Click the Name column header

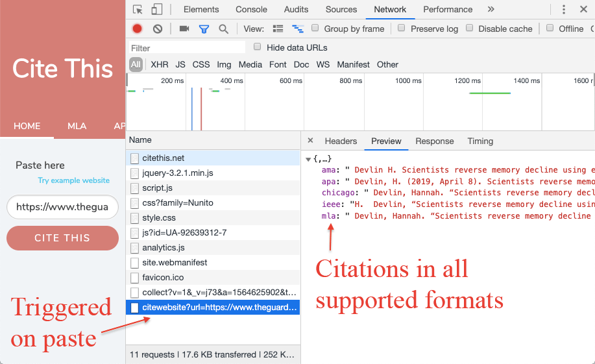pyautogui.click(x=213, y=140)
